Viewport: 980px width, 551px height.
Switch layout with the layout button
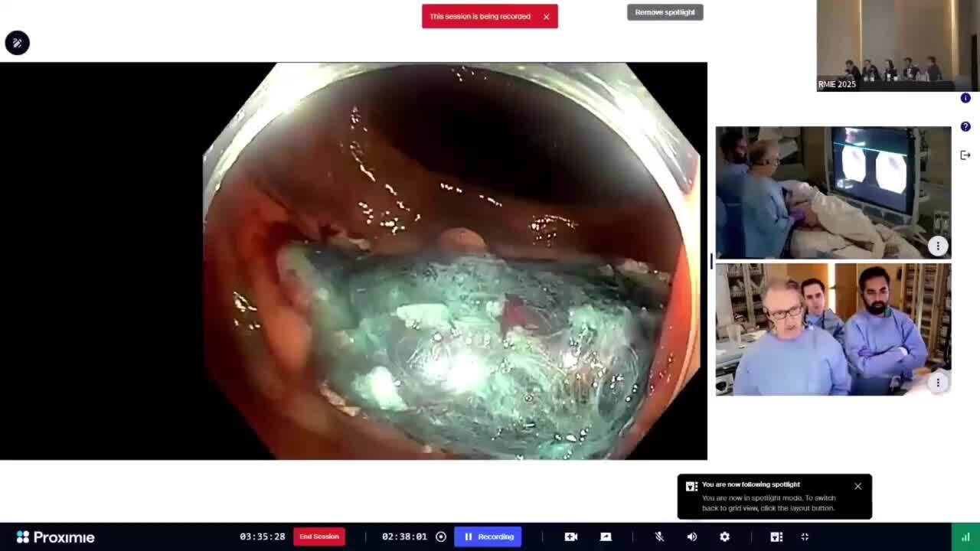(776, 536)
